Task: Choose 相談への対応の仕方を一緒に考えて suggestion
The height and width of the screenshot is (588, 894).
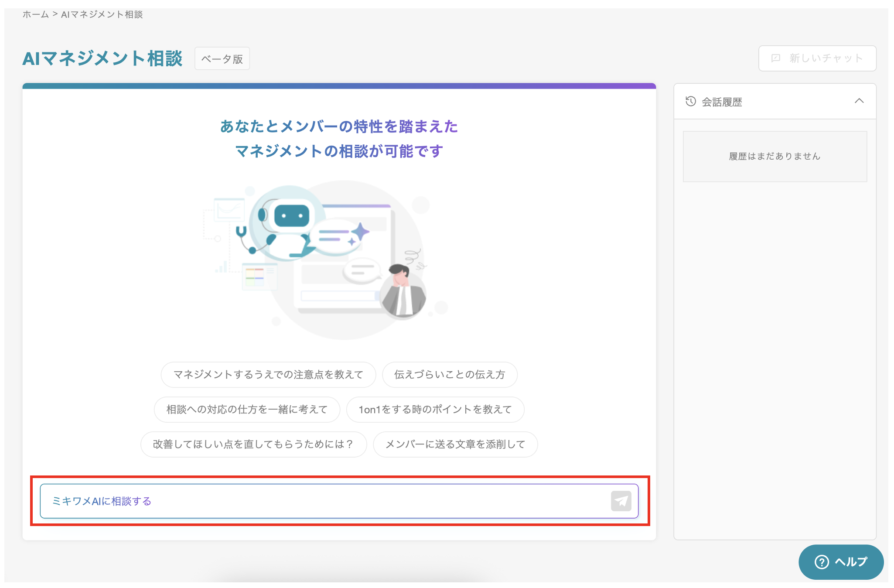Action: tap(246, 409)
